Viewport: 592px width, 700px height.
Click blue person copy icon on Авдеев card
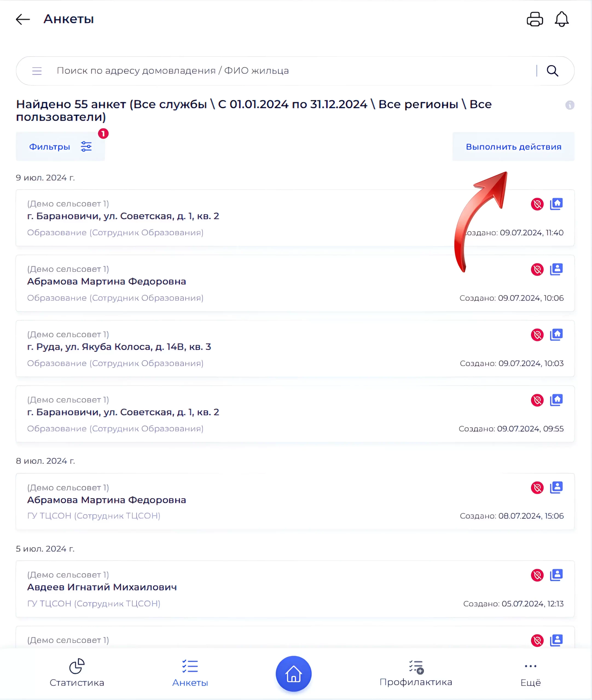pos(556,575)
